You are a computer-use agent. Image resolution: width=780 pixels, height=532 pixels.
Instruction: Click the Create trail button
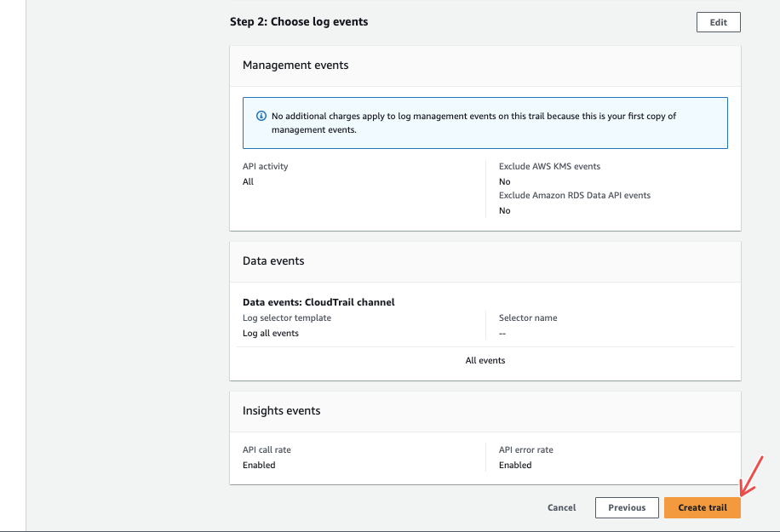coord(702,507)
